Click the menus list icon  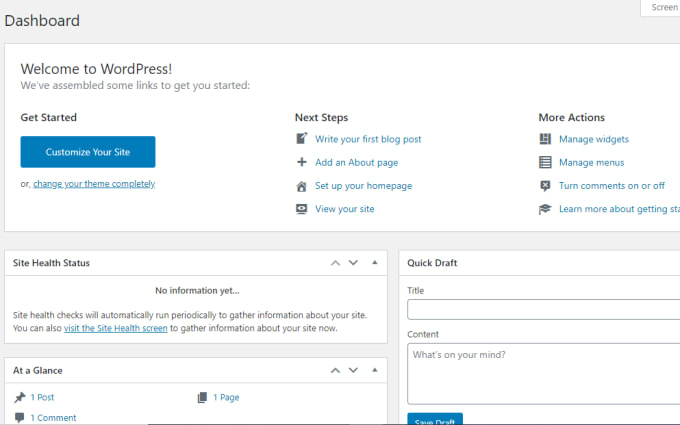(x=545, y=162)
